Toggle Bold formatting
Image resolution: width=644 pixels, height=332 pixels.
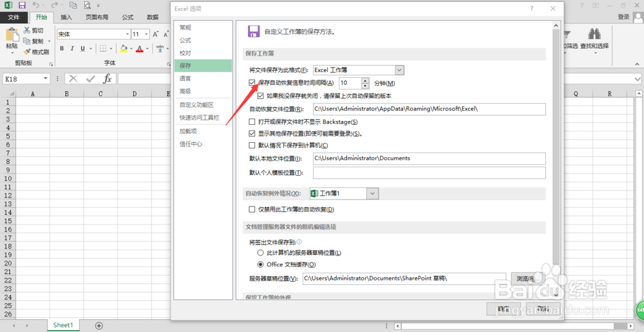point(62,48)
